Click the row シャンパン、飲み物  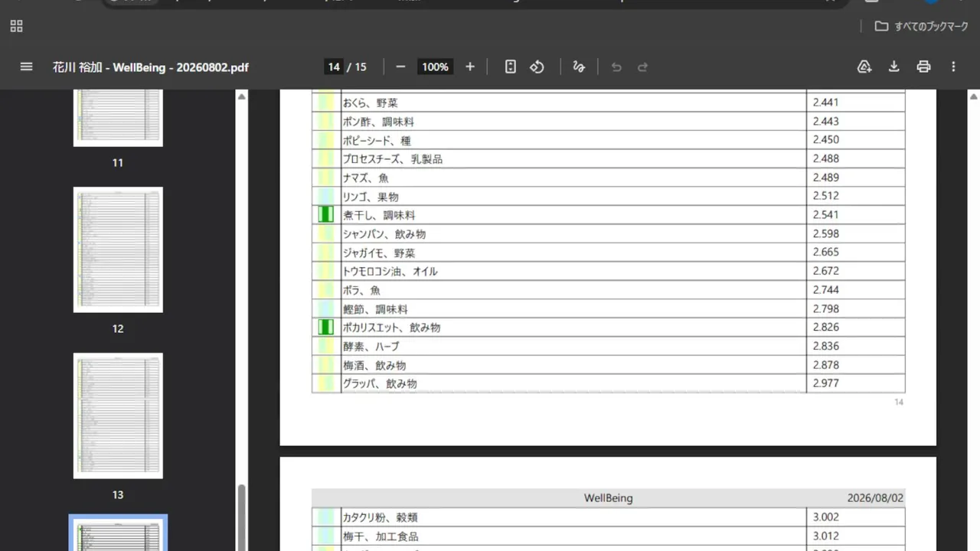point(608,233)
